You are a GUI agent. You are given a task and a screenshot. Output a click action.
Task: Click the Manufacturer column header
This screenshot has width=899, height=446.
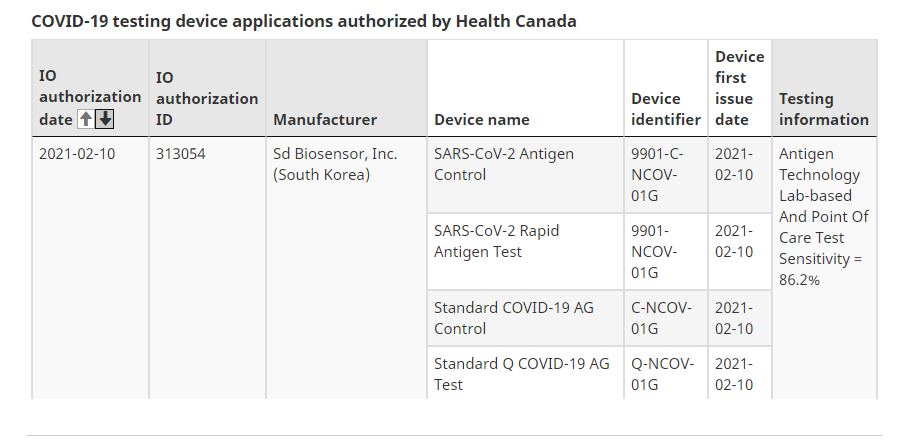[x=346, y=88]
